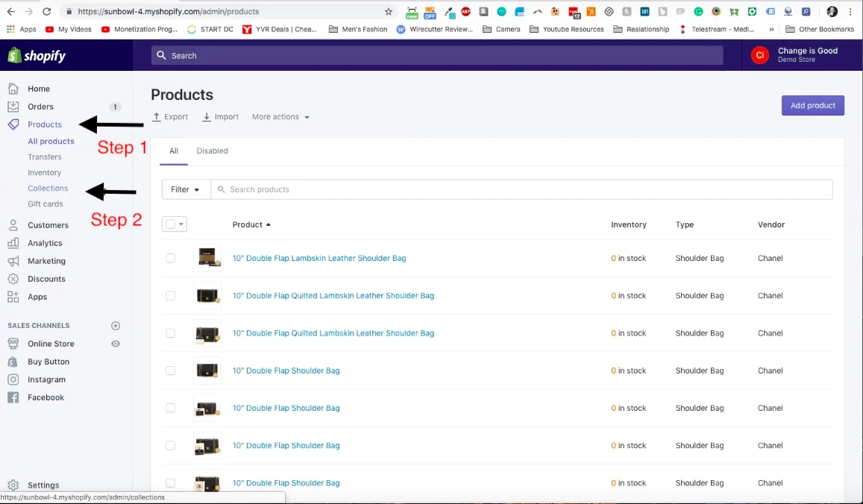Click the ABP adblock extension
The width and height of the screenshot is (863, 504).
pyautogui.click(x=465, y=11)
